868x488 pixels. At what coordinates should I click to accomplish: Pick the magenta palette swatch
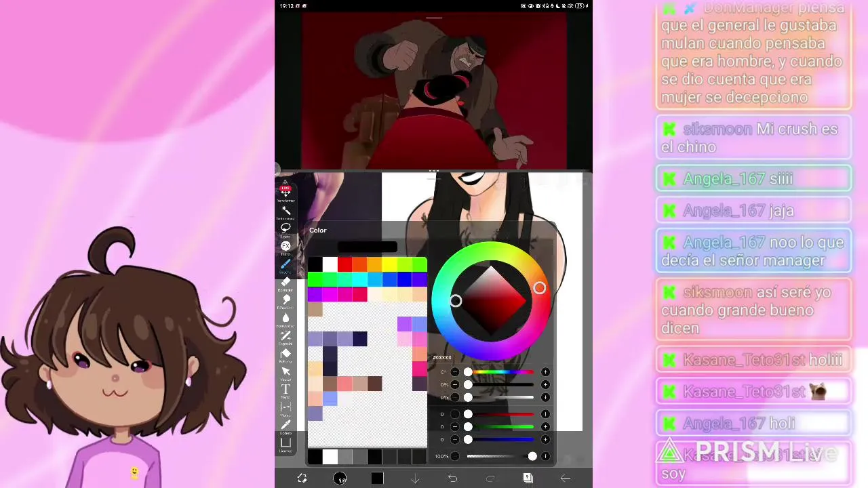coord(330,294)
